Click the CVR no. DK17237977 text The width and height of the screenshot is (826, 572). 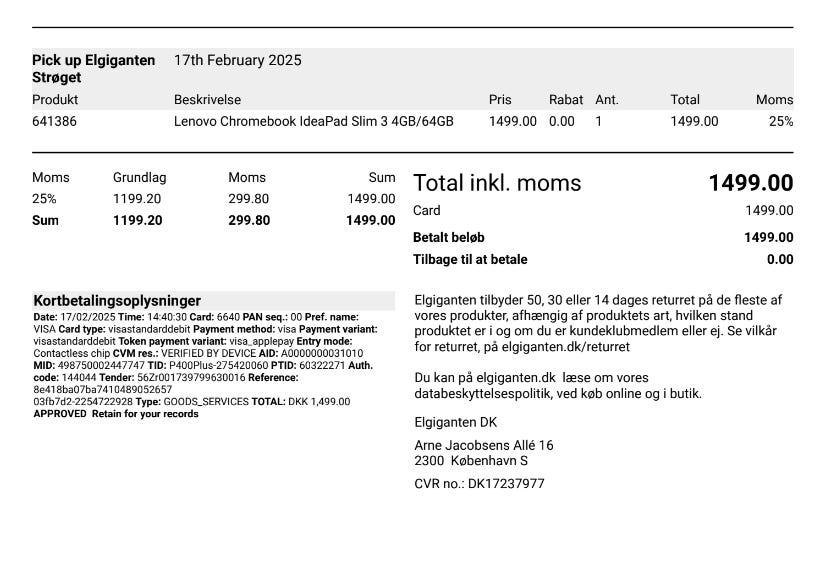479,484
